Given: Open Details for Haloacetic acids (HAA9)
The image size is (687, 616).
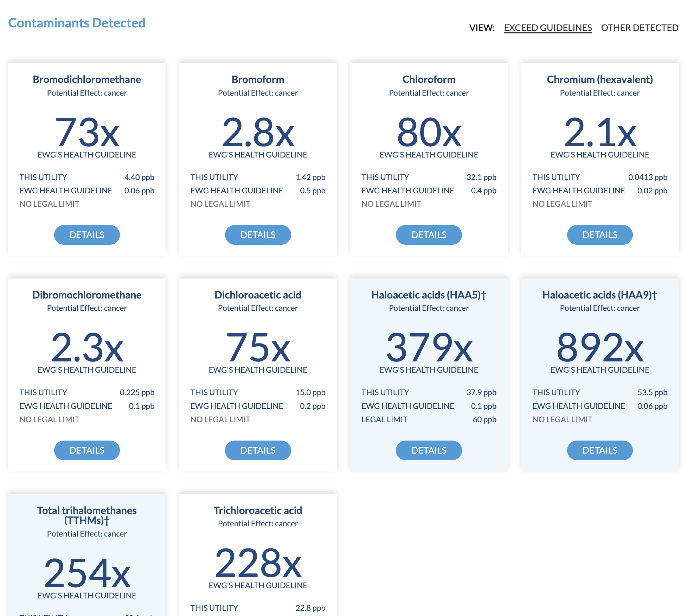Looking at the screenshot, I should pyautogui.click(x=600, y=450).
